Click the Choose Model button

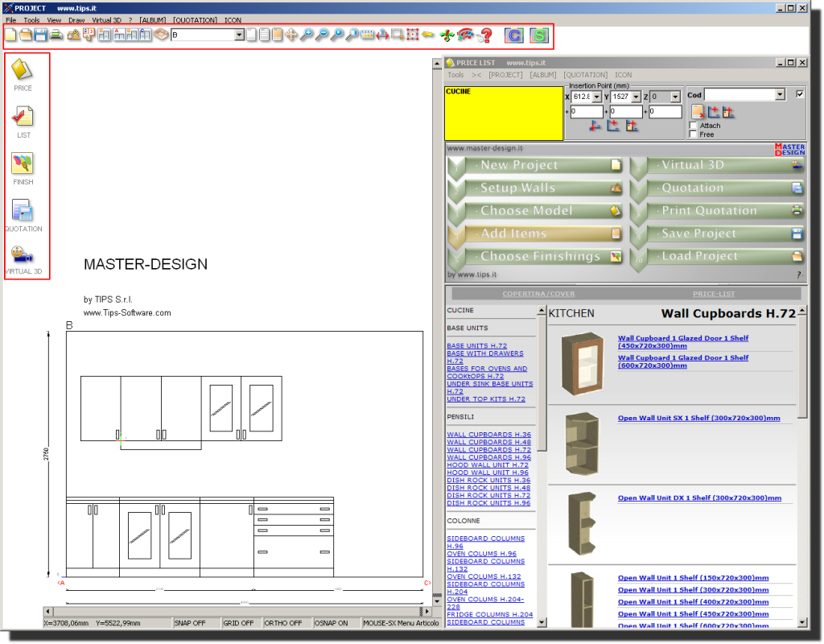click(535, 210)
